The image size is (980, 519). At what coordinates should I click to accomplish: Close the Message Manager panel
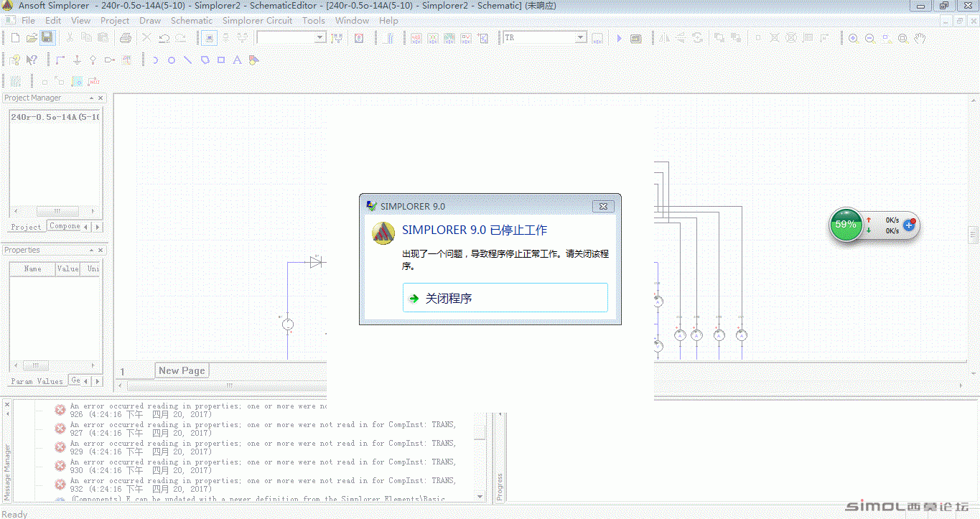click(8, 405)
